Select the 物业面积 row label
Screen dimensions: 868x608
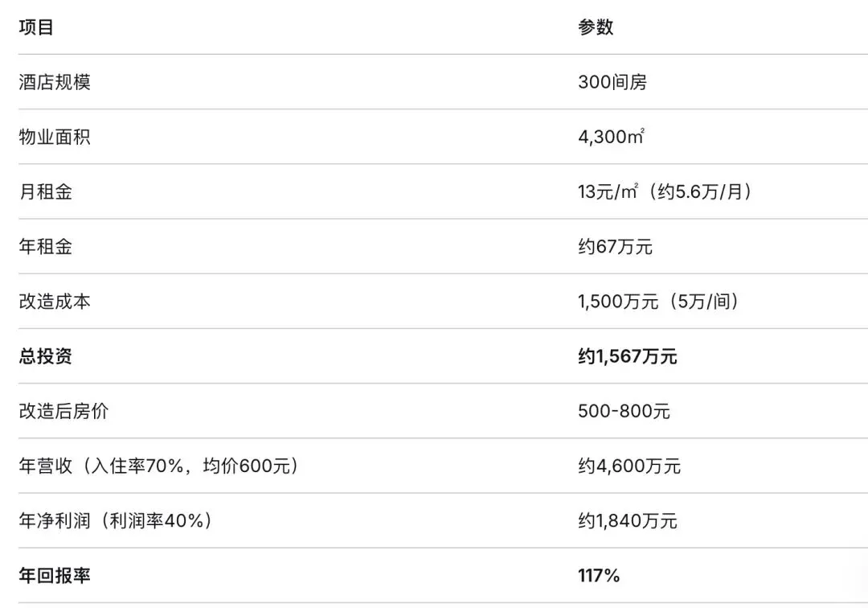pyautogui.click(x=55, y=137)
